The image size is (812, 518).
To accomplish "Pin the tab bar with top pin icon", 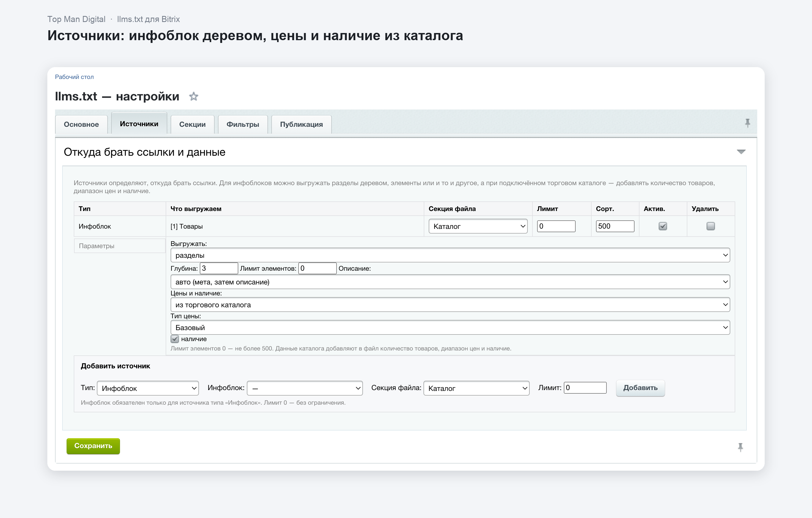I will coord(747,123).
